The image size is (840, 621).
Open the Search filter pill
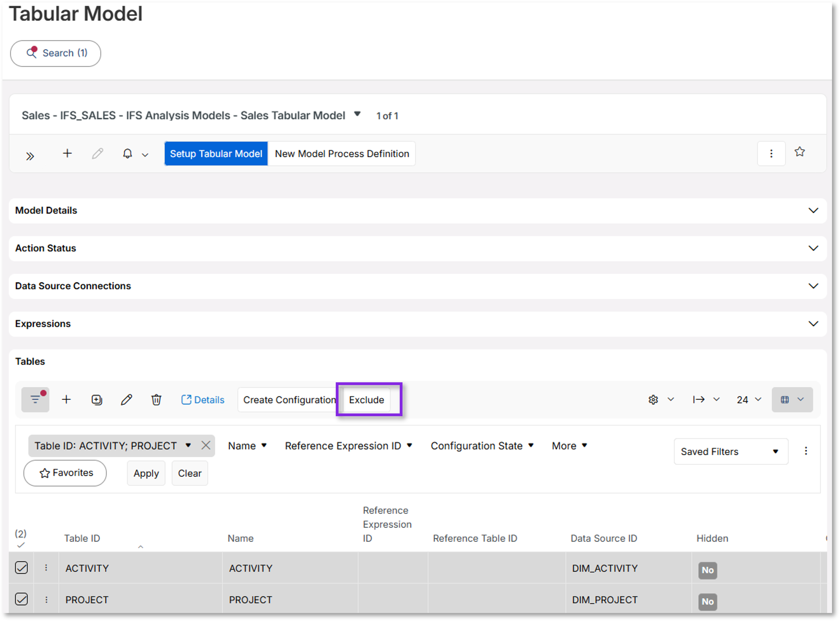coord(55,53)
